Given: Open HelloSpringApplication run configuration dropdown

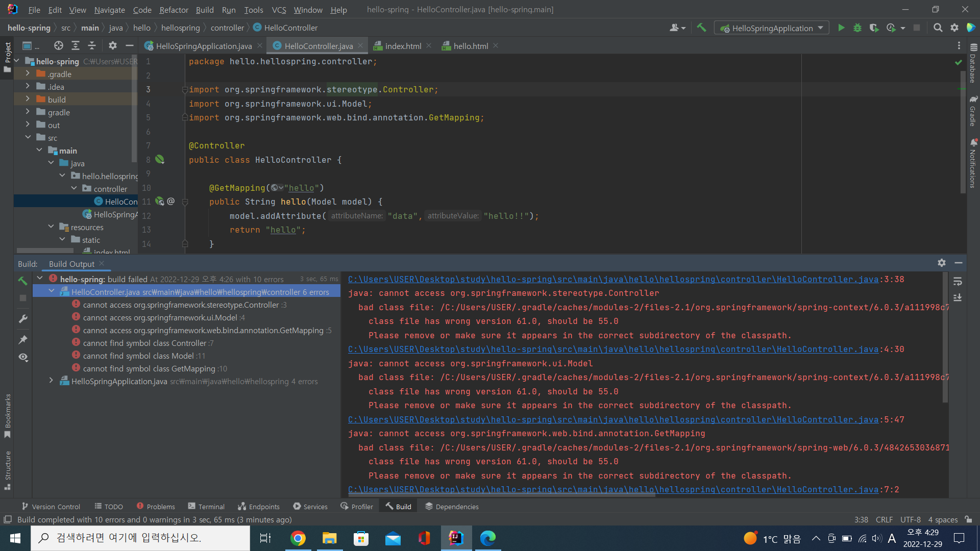Looking at the screenshot, I should 771,28.
